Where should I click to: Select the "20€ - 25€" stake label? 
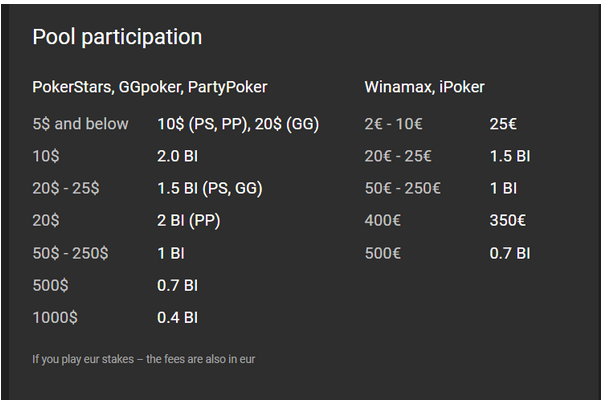tap(398, 156)
